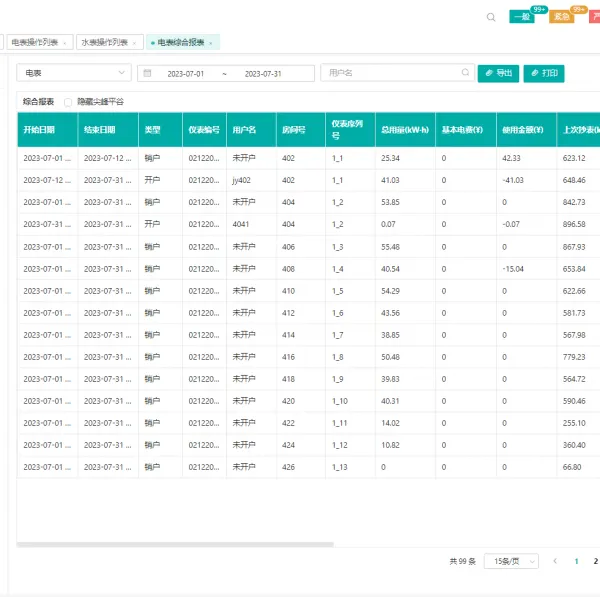Image resolution: width=600 pixels, height=597 pixels.
Task: Click the 房间号 column header
Action: click(x=301, y=130)
